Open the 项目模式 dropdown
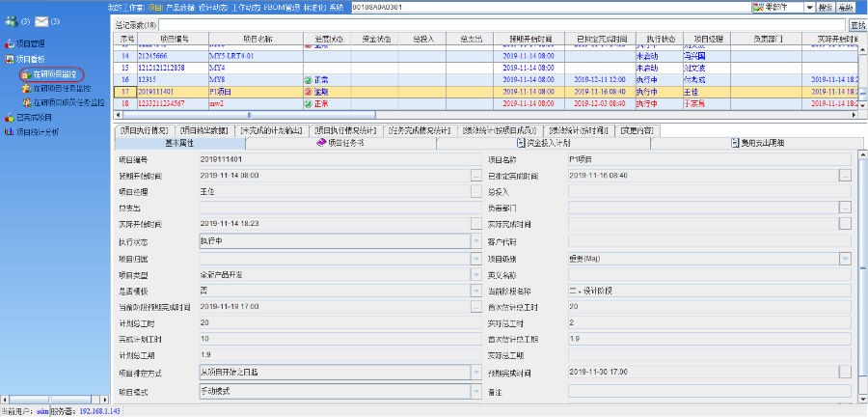The image size is (868, 417). point(475,391)
